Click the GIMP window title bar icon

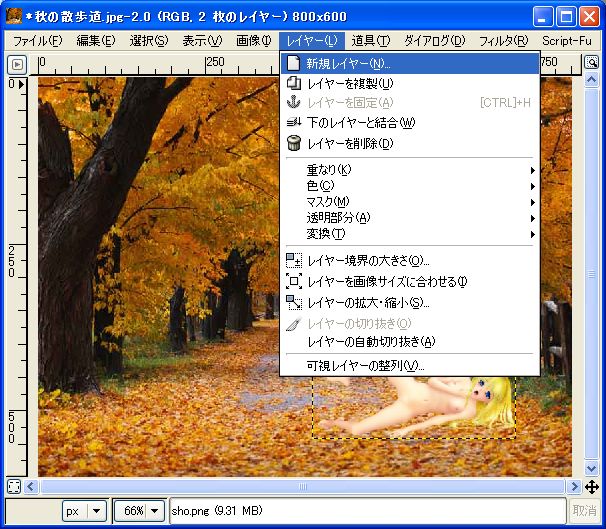tap(14, 16)
